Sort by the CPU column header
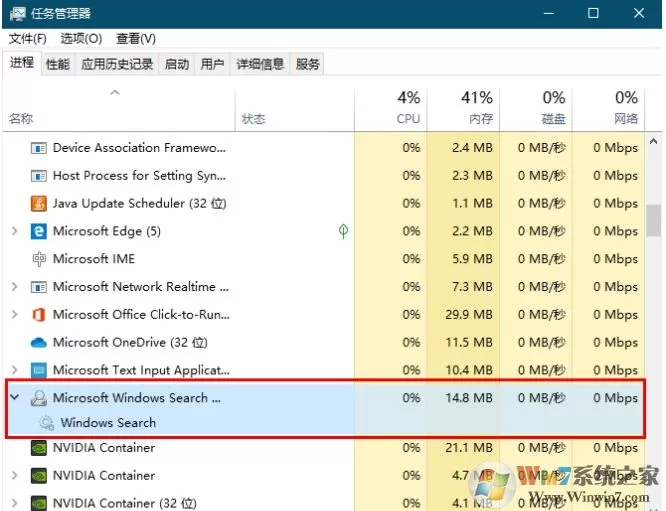 (x=391, y=110)
